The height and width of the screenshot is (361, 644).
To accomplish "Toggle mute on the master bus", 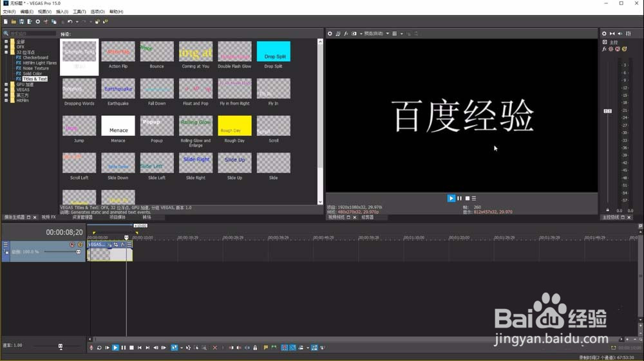I will tap(618, 49).
